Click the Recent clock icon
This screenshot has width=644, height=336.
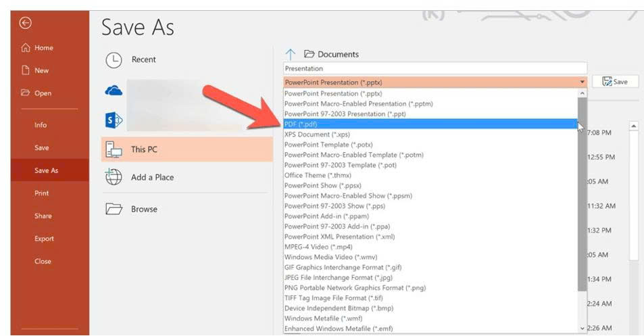[x=114, y=60]
